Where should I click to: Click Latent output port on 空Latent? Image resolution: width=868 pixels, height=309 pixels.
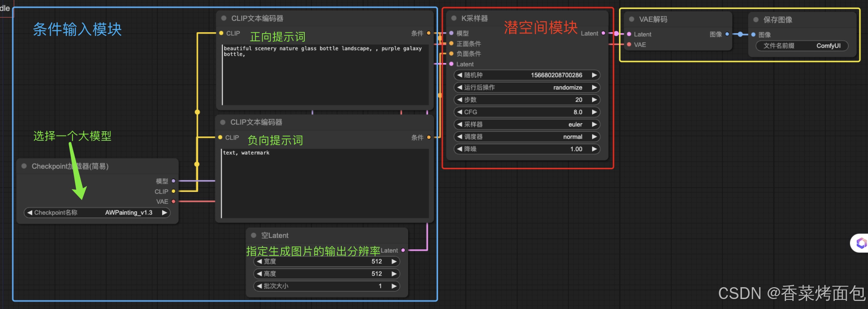click(403, 250)
